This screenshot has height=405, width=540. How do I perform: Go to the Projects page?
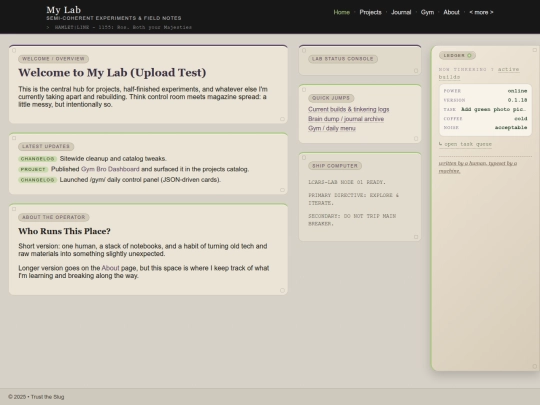coord(370,12)
